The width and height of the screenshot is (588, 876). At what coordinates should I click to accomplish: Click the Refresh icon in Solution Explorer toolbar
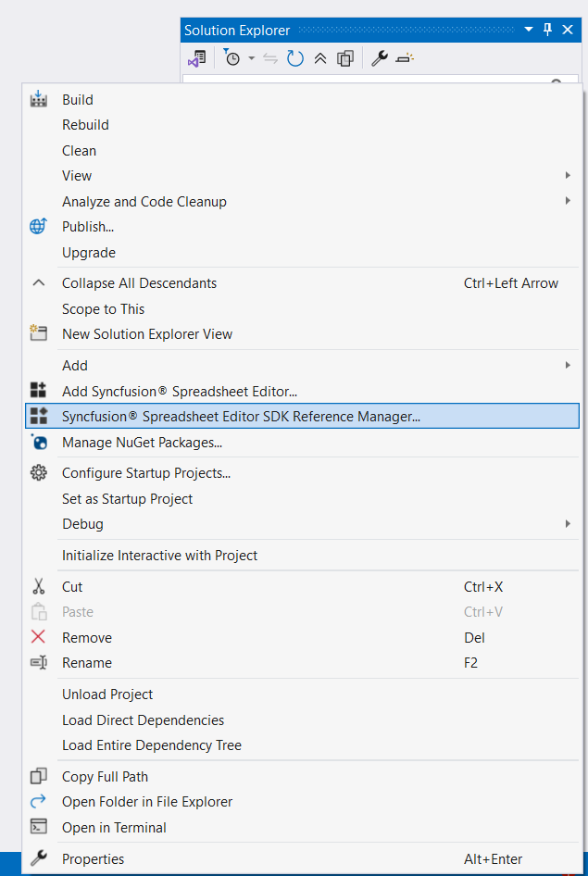pyautogui.click(x=294, y=57)
